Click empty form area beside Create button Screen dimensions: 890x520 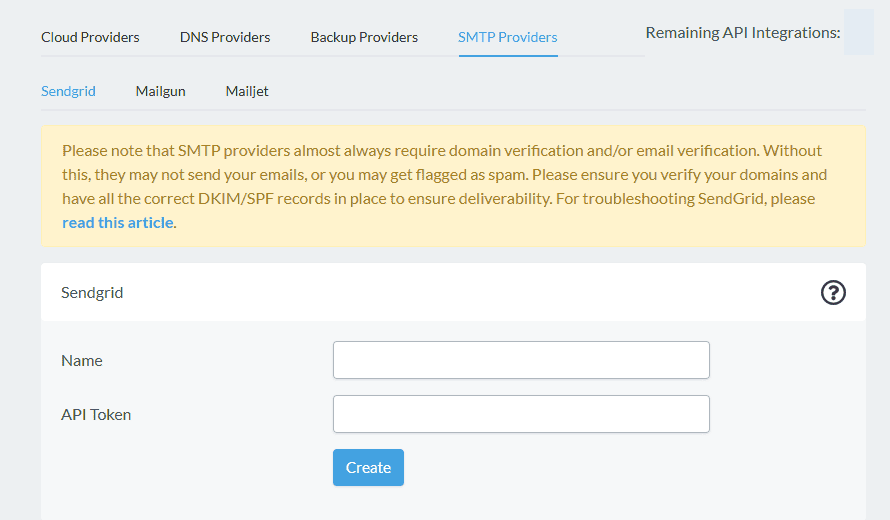tap(568, 467)
